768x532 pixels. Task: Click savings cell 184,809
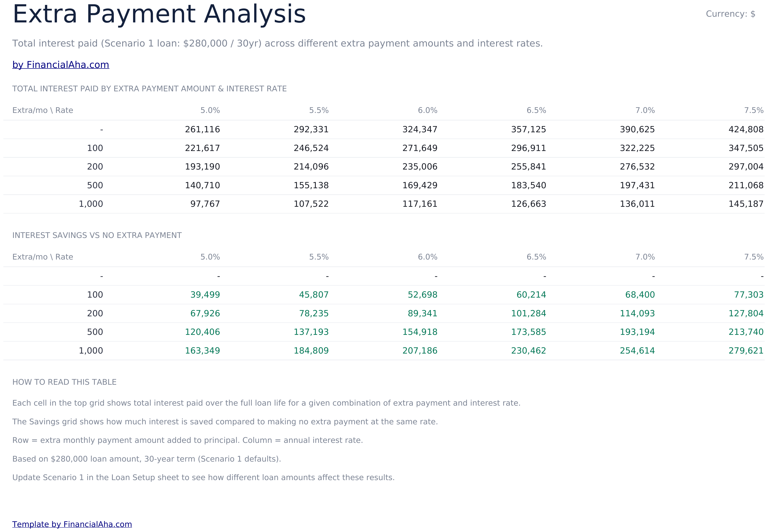coord(311,351)
